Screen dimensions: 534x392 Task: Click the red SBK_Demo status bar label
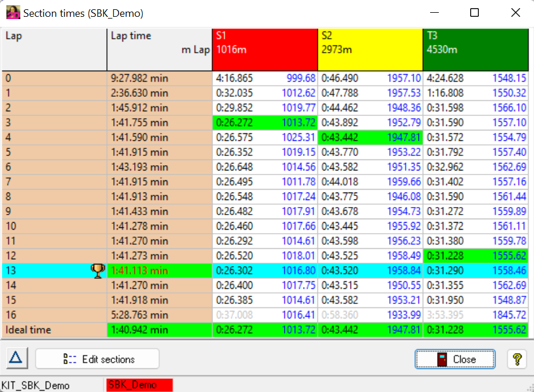point(139,386)
